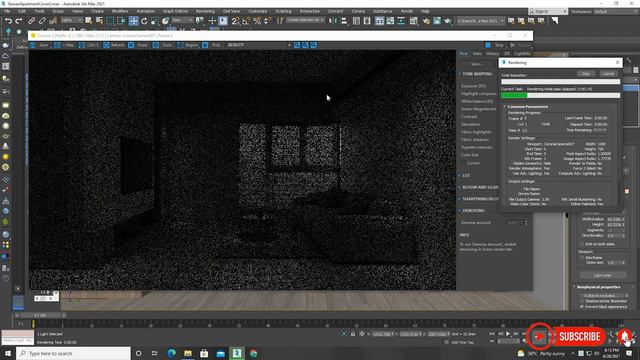The width and height of the screenshot is (640, 360).
Task: Open Select by Name tool
Action: pyautogui.click(x=99, y=20)
